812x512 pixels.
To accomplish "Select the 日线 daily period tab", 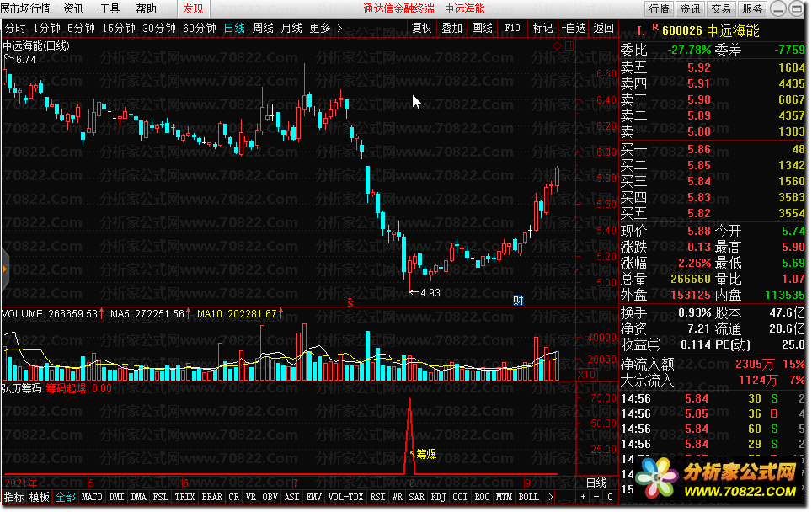I will click(234, 29).
